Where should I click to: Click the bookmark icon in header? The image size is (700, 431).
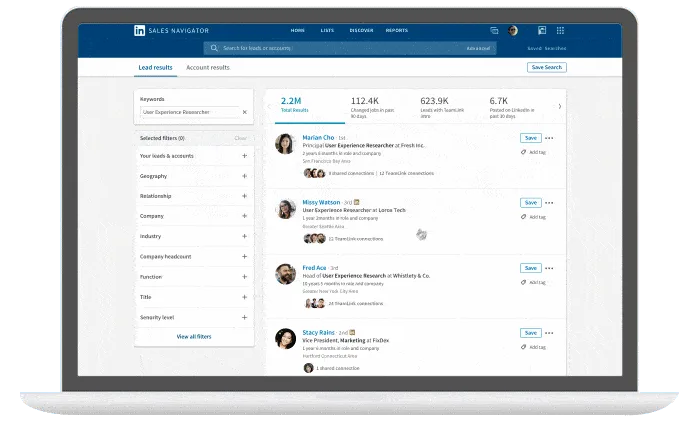click(542, 30)
